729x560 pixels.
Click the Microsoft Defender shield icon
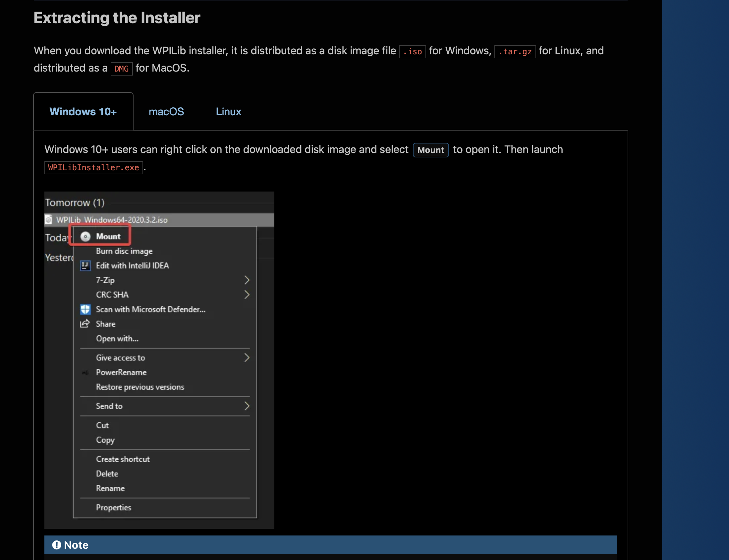[85, 309]
